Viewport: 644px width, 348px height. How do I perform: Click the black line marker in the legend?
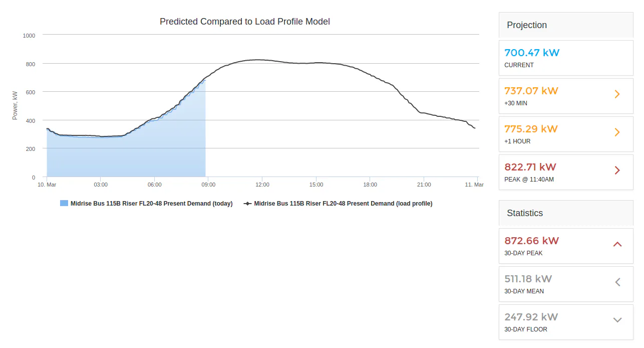tap(247, 204)
